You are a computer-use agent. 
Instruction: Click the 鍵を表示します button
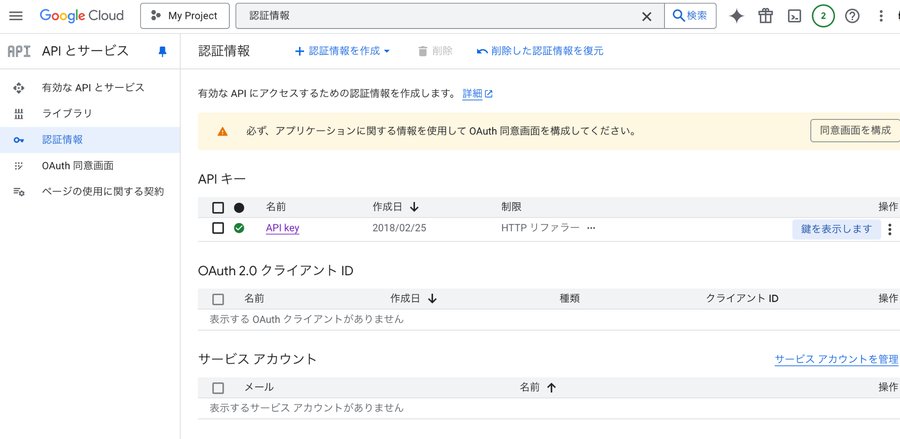pyautogui.click(x=836, y=229)
